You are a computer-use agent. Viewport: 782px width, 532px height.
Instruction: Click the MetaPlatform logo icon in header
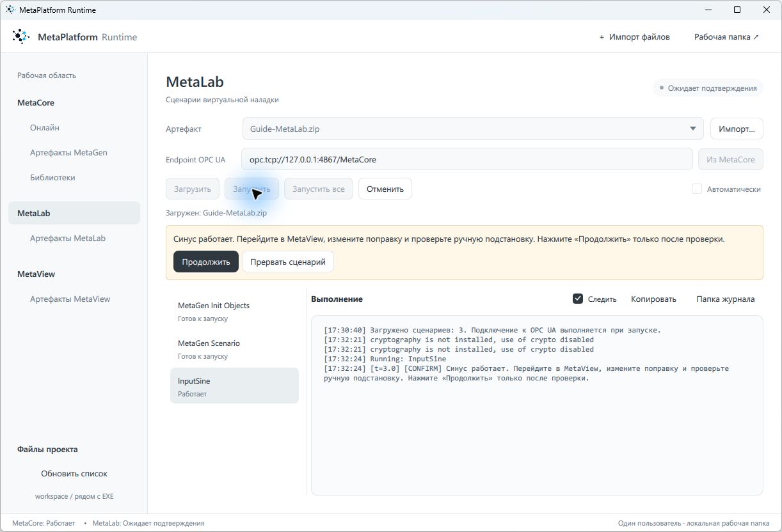[x=20, y=36]
